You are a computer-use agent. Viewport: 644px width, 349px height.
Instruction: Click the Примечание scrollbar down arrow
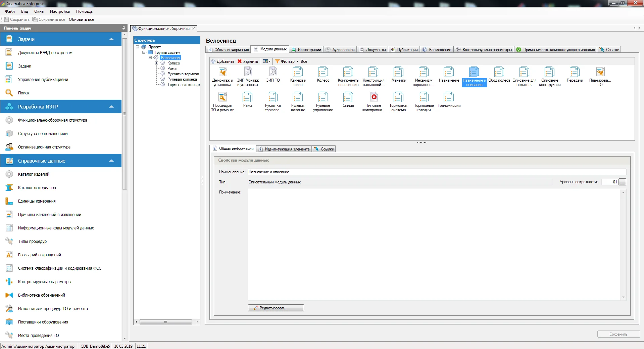[x=623, y=297]
